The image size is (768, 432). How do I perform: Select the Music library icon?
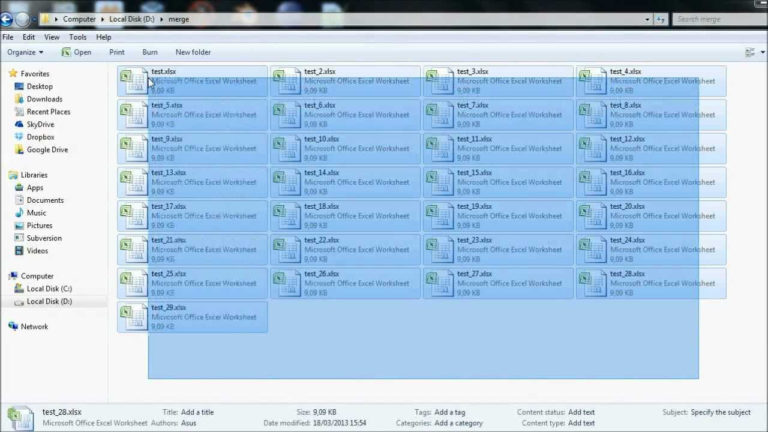click(18, 213)
